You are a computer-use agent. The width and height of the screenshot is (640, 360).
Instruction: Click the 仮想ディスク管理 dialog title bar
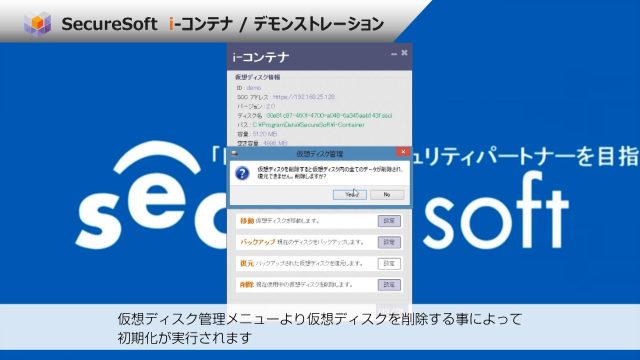(319, 153)
